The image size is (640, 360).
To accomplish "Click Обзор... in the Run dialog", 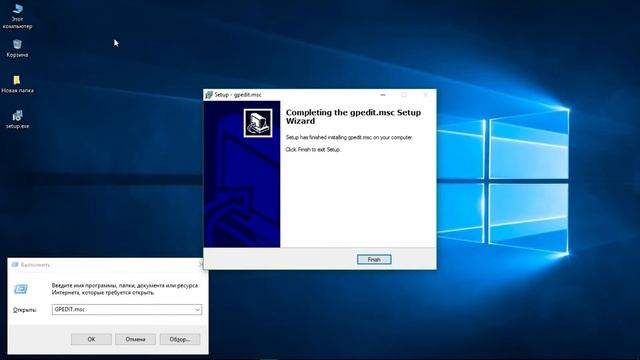I will [180, 339].
